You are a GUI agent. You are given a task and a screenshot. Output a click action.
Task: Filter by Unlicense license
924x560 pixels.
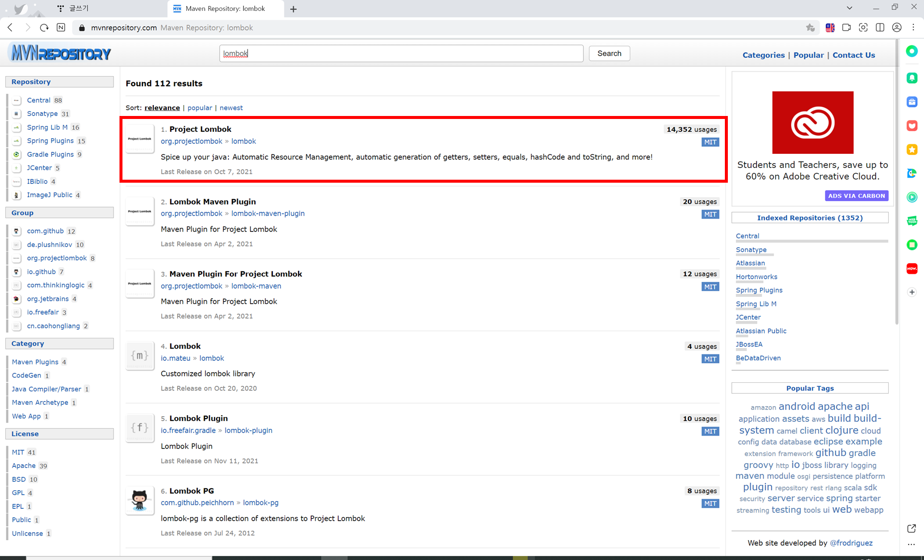coord(27,533)
